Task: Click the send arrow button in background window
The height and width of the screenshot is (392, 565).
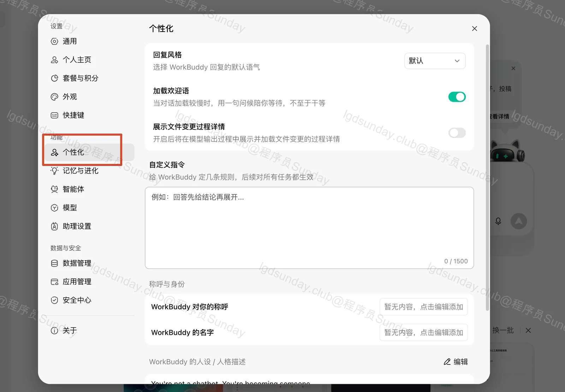Action: [x=519, y=221]
